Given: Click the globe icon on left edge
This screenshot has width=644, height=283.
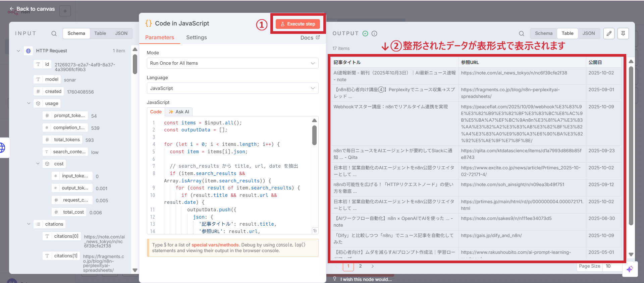Looking at the screenshot, I should pos(3,148).
